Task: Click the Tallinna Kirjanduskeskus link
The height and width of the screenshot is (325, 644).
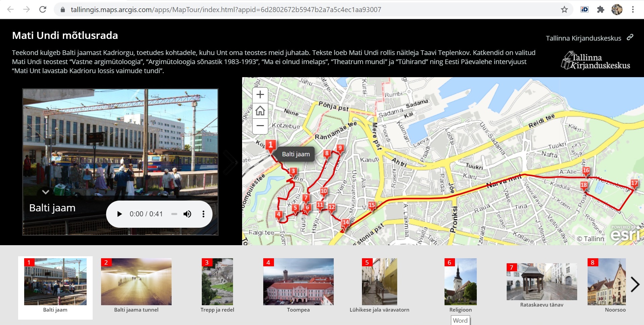Action: 583,38
